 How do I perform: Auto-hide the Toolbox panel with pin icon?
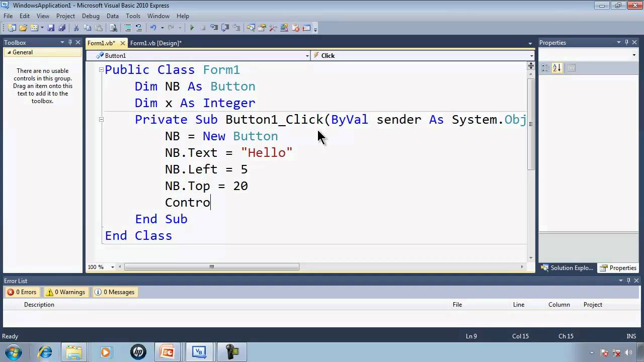[x=70, y=43]
